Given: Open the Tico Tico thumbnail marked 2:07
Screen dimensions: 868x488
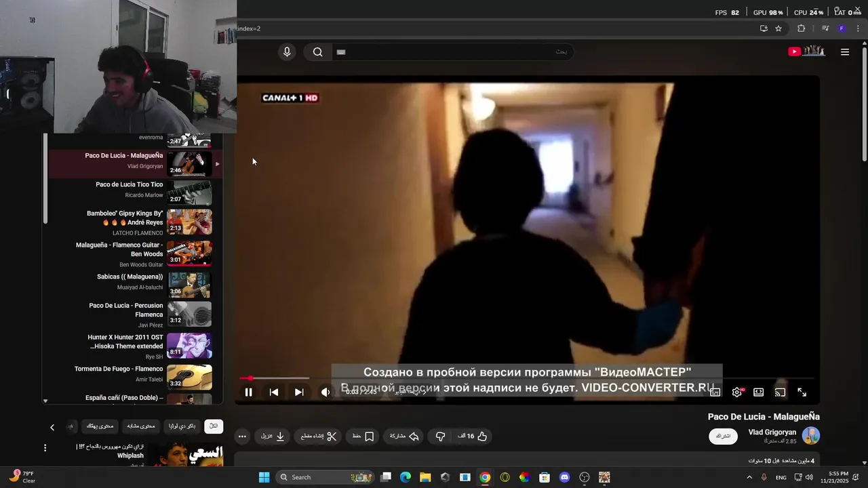Looking at the screenshot, I should 189,192.
